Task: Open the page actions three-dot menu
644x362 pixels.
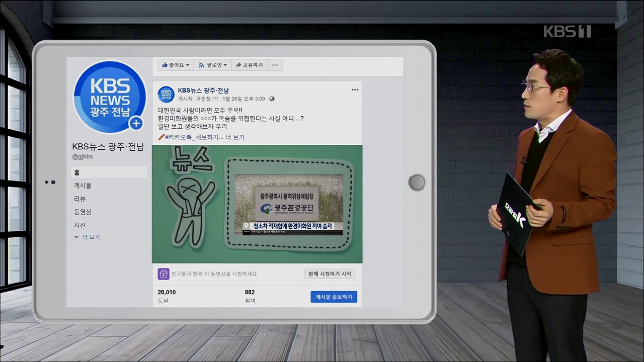Action: click(275, 65)
